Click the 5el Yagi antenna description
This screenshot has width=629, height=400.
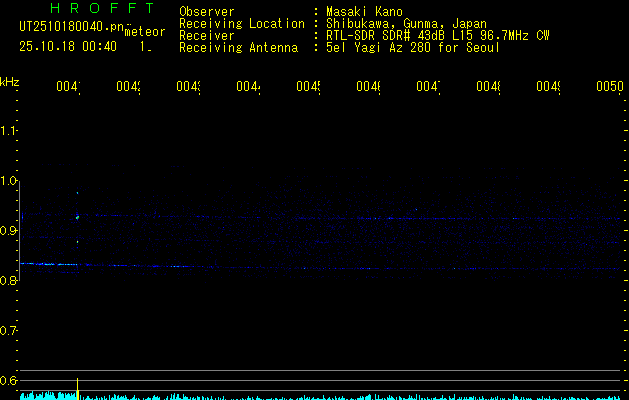(x=412, y=47)
